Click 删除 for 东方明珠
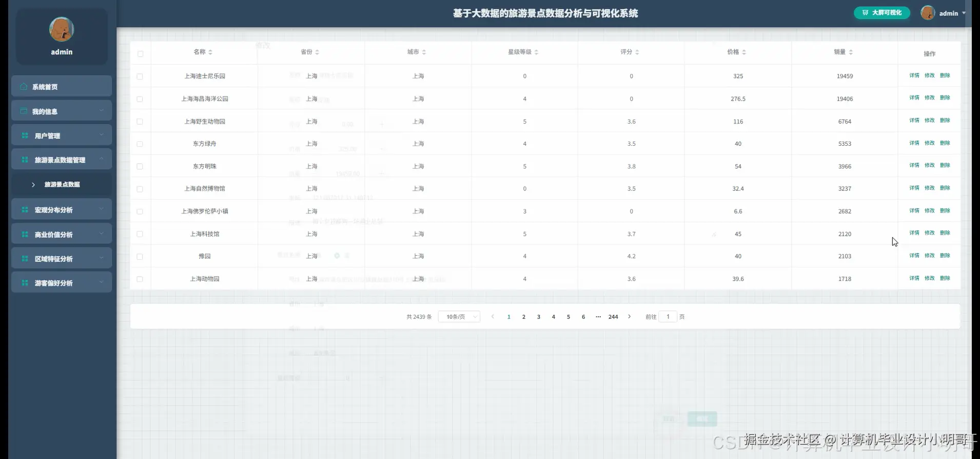The width and height of the screenshot is (980, 459). (945, 165)
